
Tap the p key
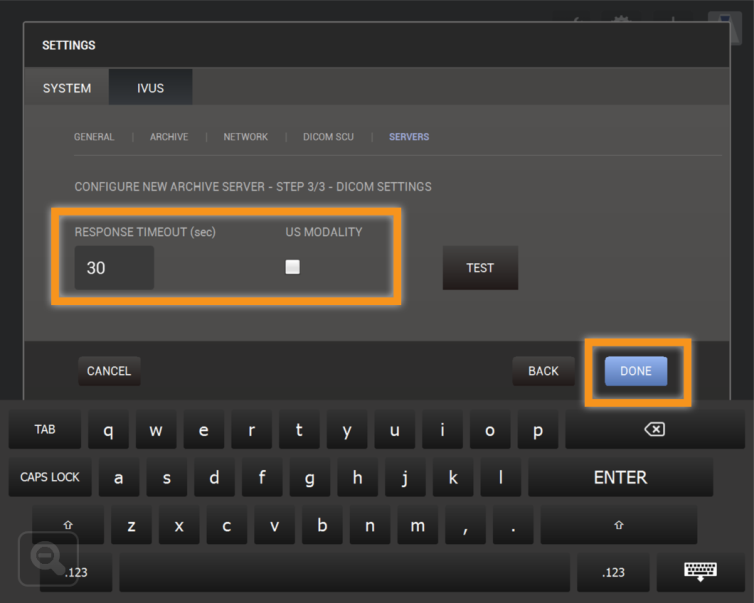coord(538,429)
